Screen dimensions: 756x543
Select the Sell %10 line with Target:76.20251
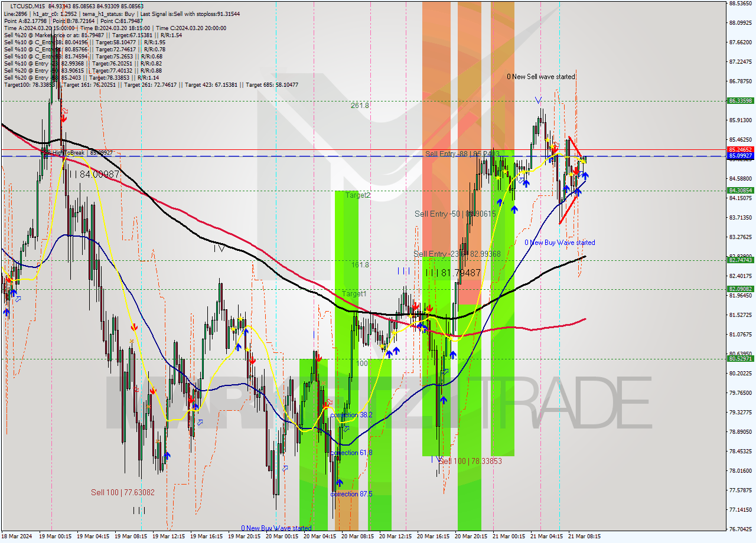pyautogui.click(x=83, y=63)
